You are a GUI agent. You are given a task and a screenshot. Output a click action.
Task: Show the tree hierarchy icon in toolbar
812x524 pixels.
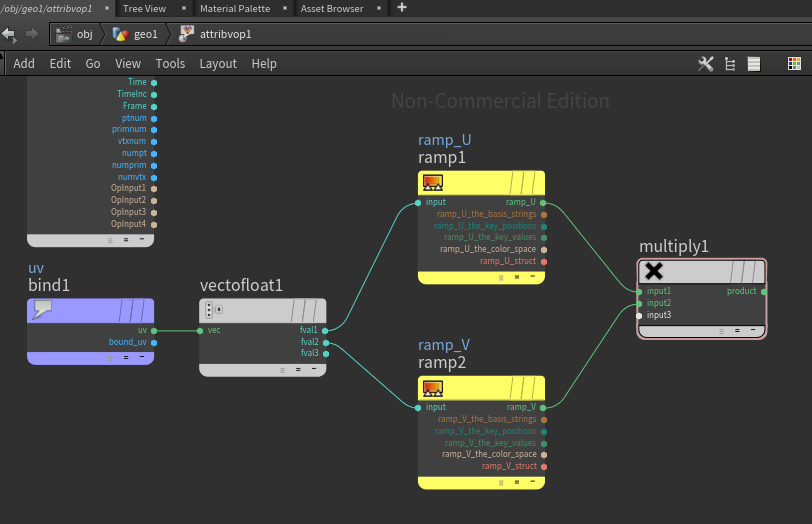pos(730,64)
